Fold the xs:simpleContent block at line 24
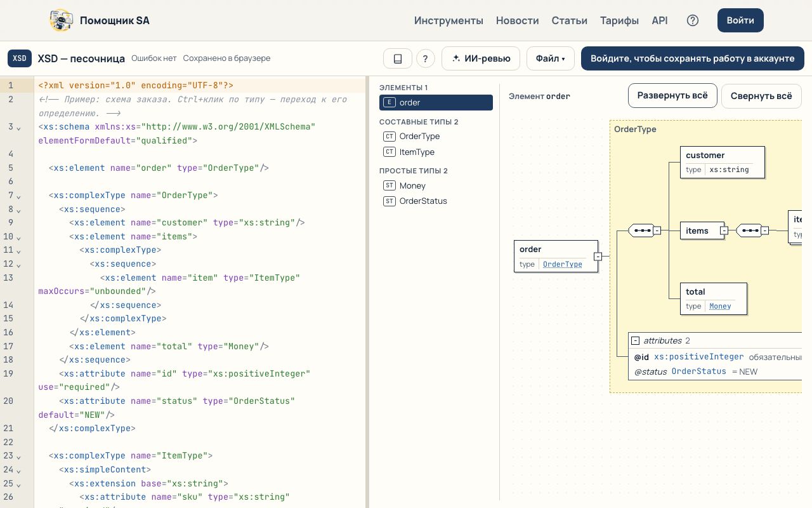Image resolution: width=812 pixels, height=508 pixels. 19,471
